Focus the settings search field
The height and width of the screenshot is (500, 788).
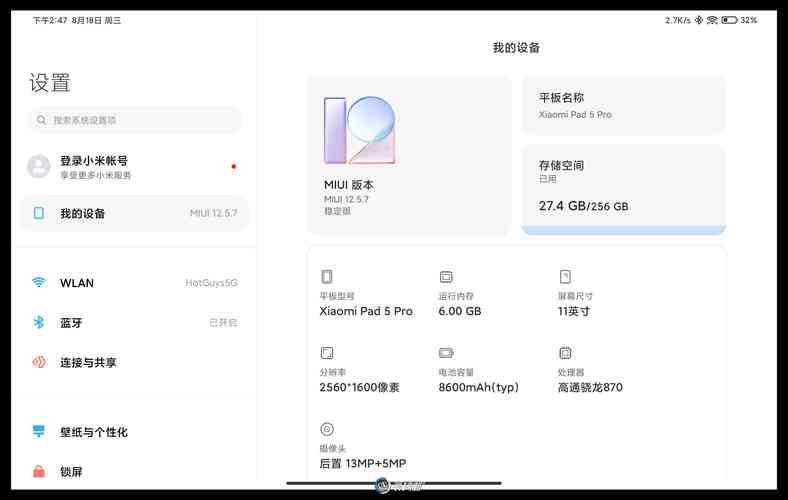pos(135,120)
